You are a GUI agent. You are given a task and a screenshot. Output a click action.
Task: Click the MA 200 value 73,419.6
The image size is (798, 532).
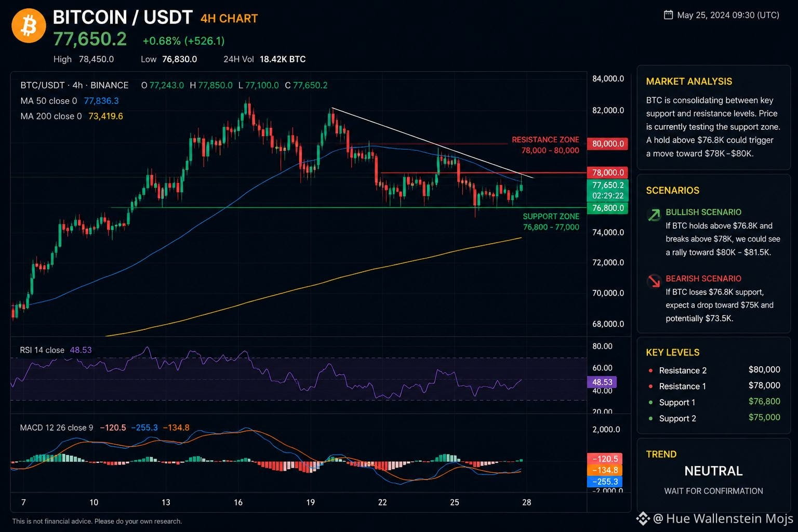coord(105,116)
